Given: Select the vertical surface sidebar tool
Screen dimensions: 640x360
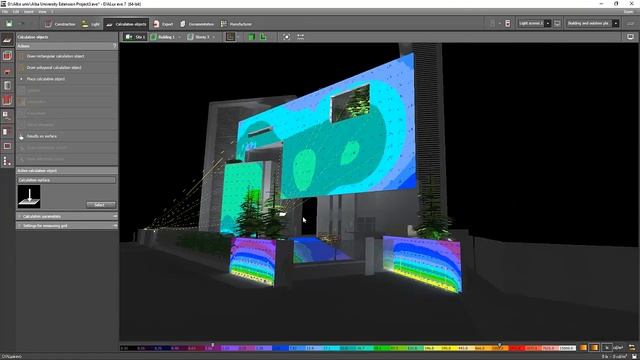Looking at the screenshot, I should coord(7,131).
